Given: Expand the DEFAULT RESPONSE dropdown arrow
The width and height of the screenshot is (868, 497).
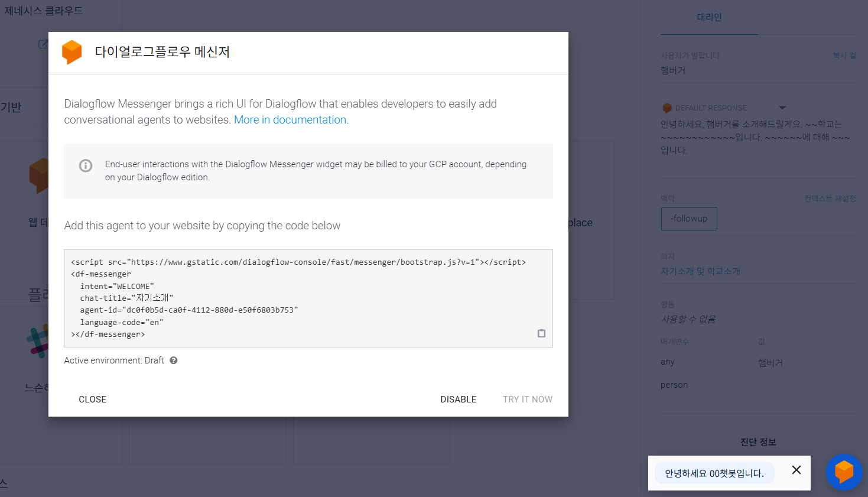Looking at the screenshot, I should (782, 108).
